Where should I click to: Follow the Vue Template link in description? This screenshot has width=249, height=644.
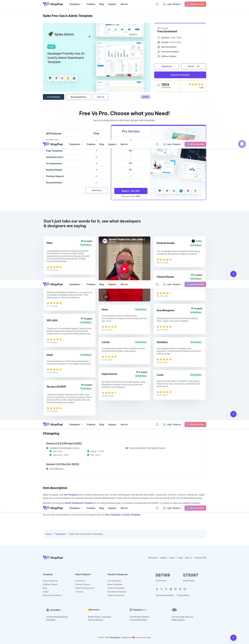point(71,495)
